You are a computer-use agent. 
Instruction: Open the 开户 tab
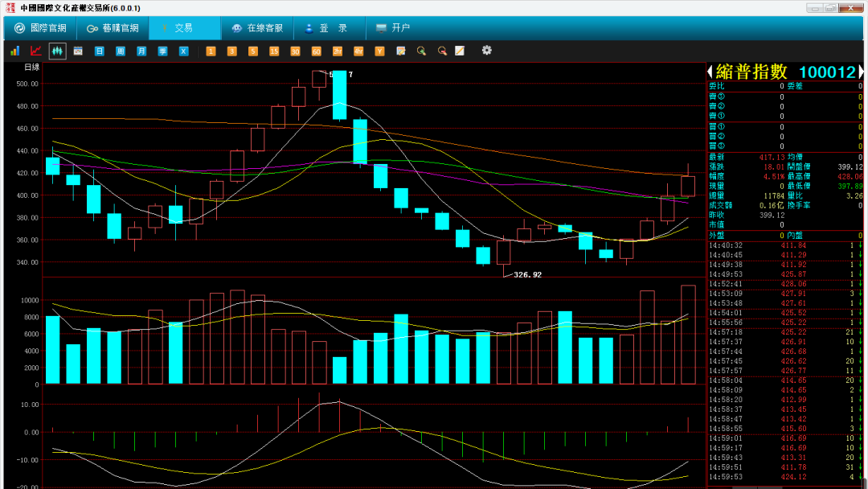click(393, 27)
